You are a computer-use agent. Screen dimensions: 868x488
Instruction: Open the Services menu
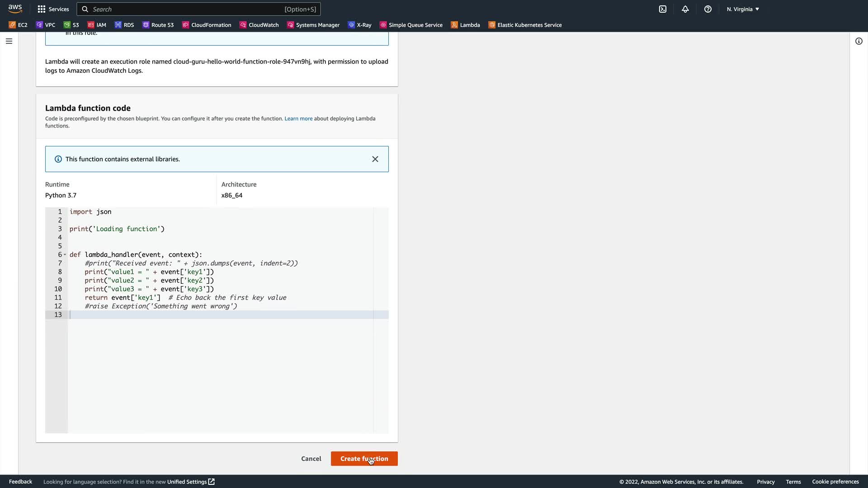coord(53,9)
